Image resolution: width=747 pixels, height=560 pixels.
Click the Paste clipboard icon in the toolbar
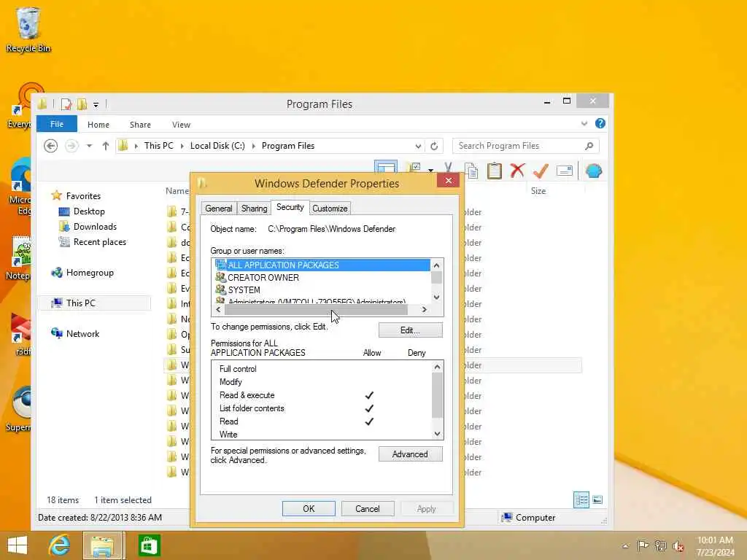pyautogui.click(x=495, y=171)
